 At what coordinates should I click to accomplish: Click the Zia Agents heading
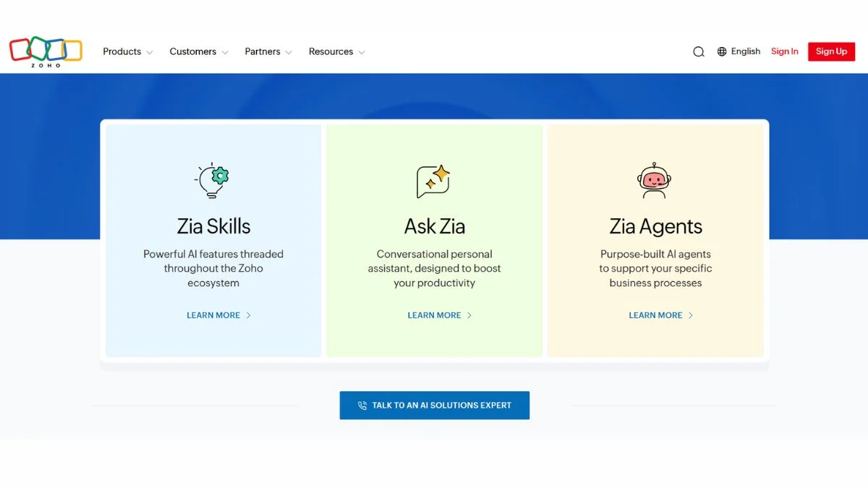[656, 226]
